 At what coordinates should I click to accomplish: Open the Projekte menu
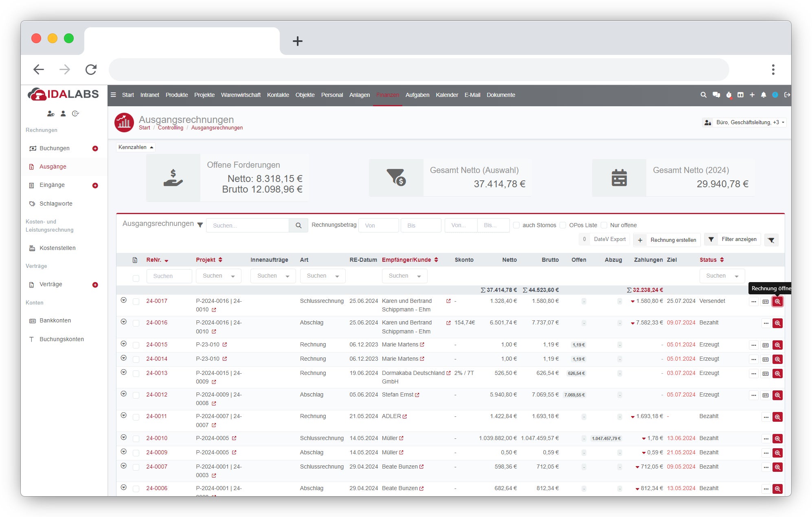point(204,95)
